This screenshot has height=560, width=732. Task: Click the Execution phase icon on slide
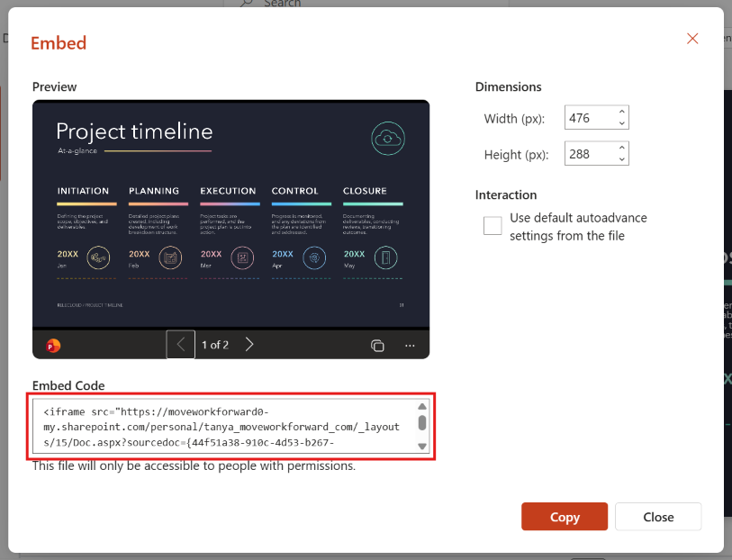[242, 257]
